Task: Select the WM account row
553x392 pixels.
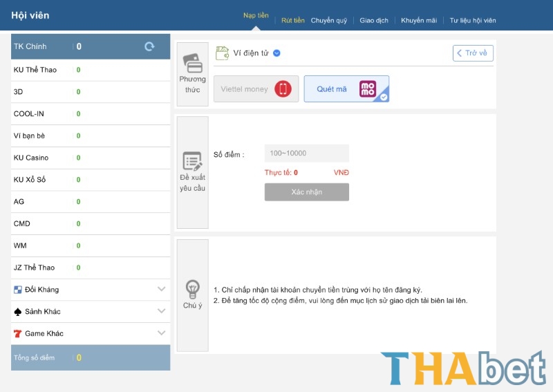Action: click(x=91, y=245)
